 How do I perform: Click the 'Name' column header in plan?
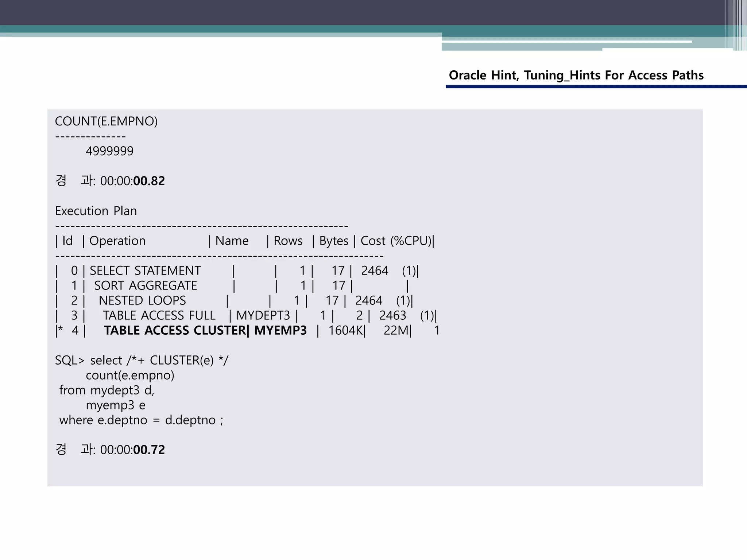232,241
